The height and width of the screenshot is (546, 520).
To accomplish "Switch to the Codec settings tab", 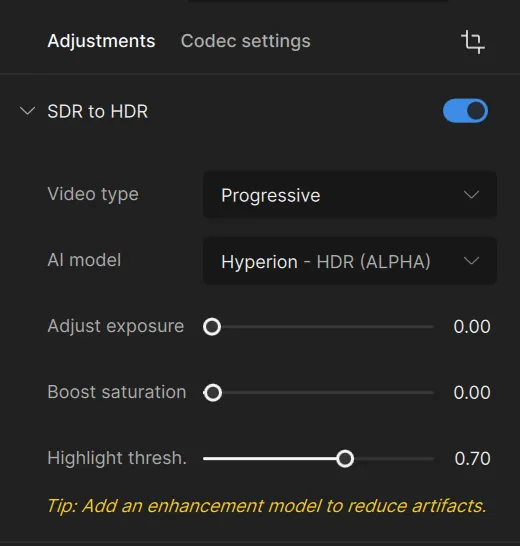I will coord(246,41).
